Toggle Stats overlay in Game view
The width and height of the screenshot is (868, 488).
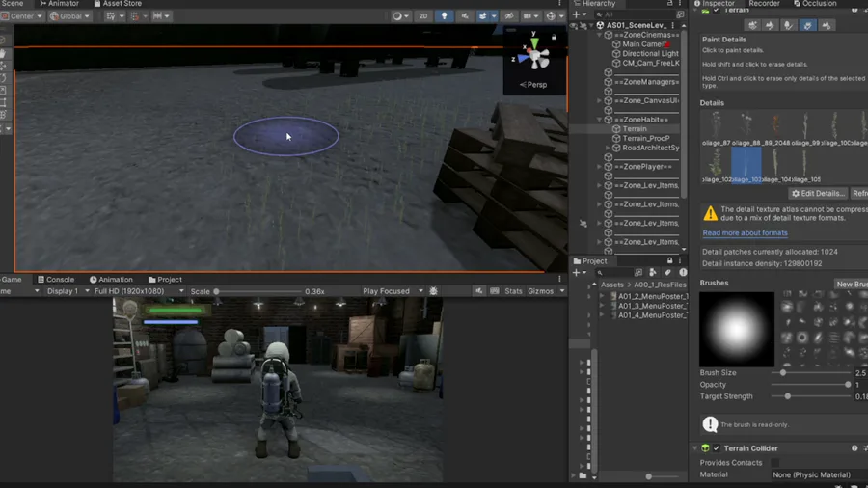[513, 291]
